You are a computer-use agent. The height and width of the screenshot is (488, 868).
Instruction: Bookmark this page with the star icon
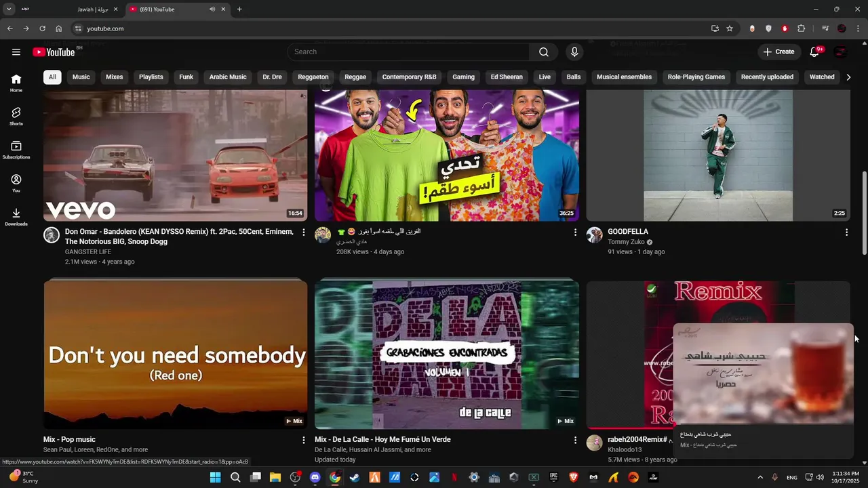(x=730, y=28)
